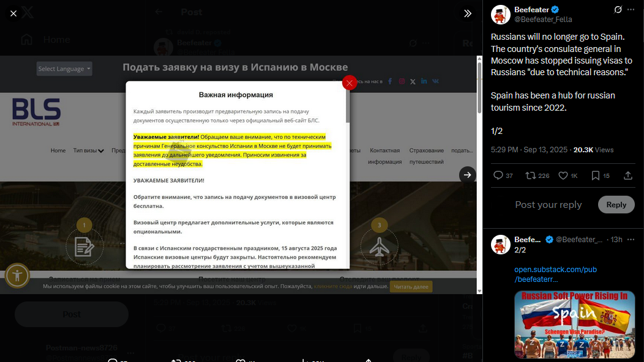Open Russian Soft Power Spain thumbnail
This screenshot has height=362, width=644.
tap(575, 324)
